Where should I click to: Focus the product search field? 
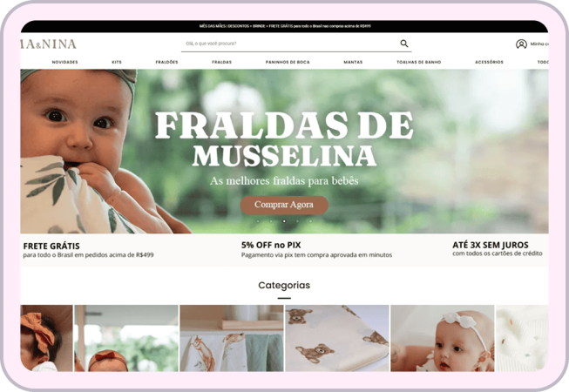click(288, 44)
